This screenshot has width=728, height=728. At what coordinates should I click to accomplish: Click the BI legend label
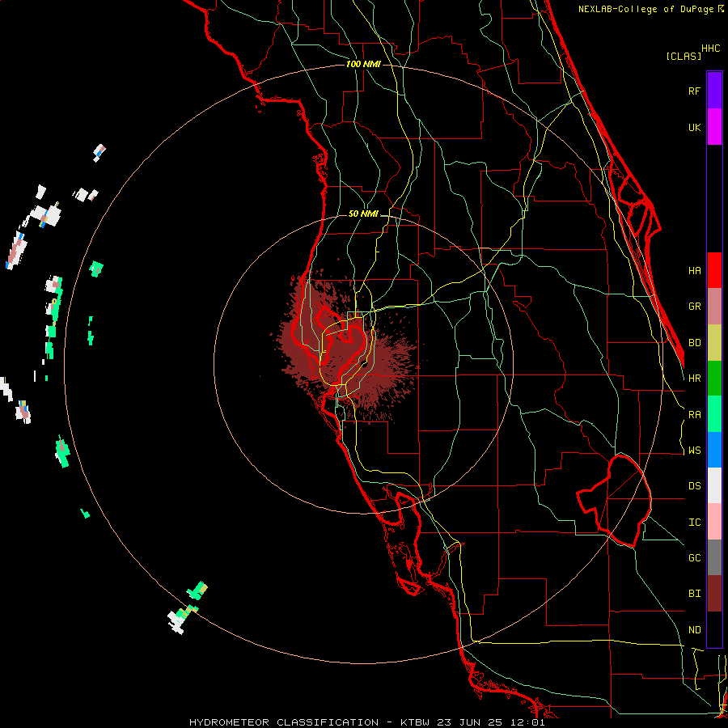pyautogui.click(x=694, y=594)
